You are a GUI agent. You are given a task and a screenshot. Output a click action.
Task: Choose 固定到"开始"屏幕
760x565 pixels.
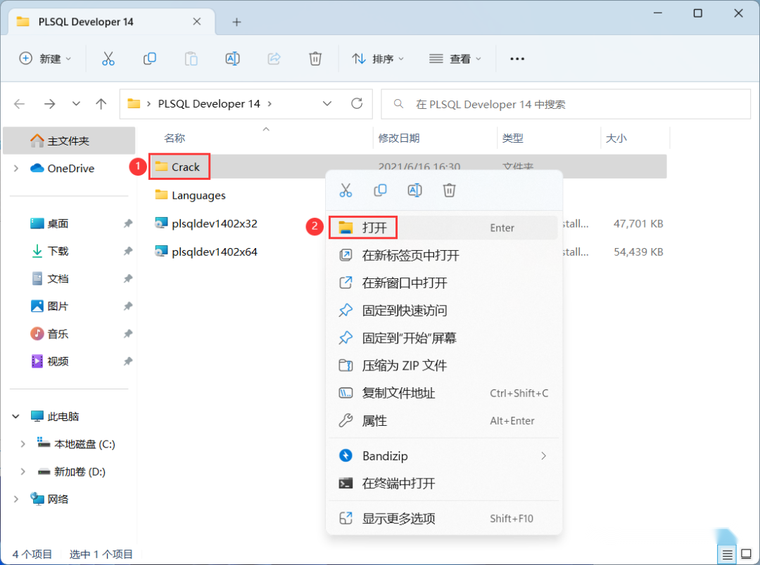point(443,338)
